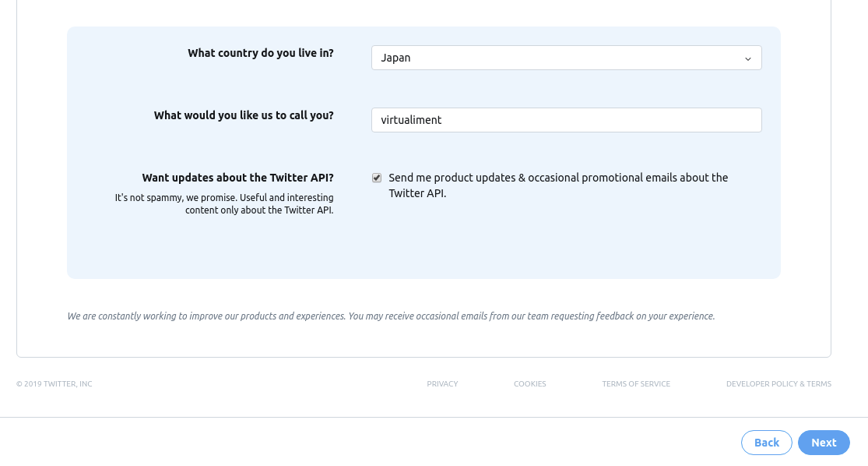868x466 pixels.
Task: Visit the Cookies policy link
Action: coord(529,383)
